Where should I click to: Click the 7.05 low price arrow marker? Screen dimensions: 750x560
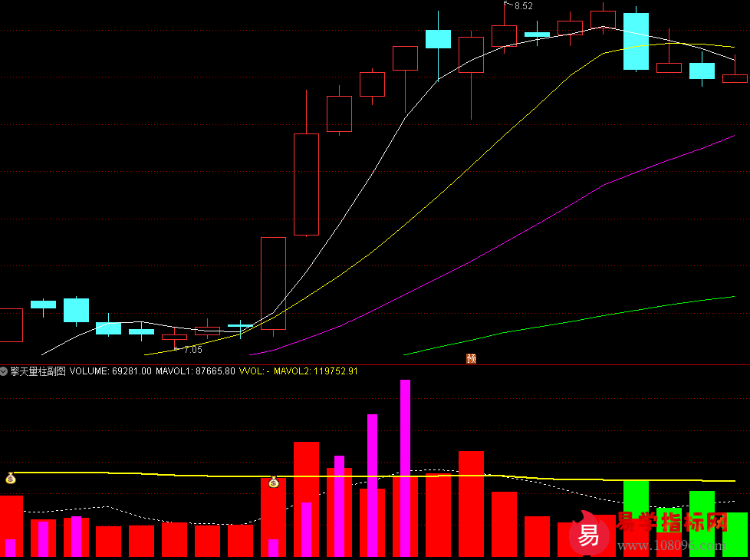tap(192, 350)
